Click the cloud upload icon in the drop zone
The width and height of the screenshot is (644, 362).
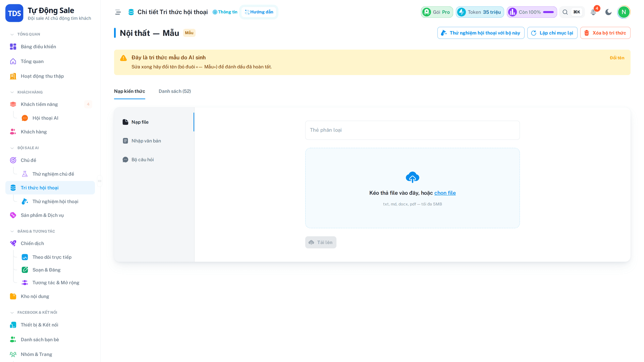[412, 177]
